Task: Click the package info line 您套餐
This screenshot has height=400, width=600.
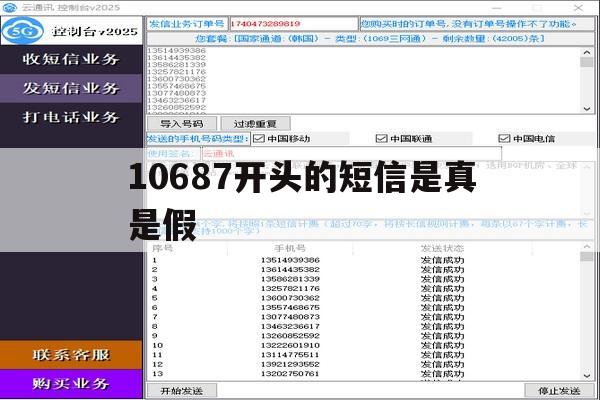Action: [370, 39]
